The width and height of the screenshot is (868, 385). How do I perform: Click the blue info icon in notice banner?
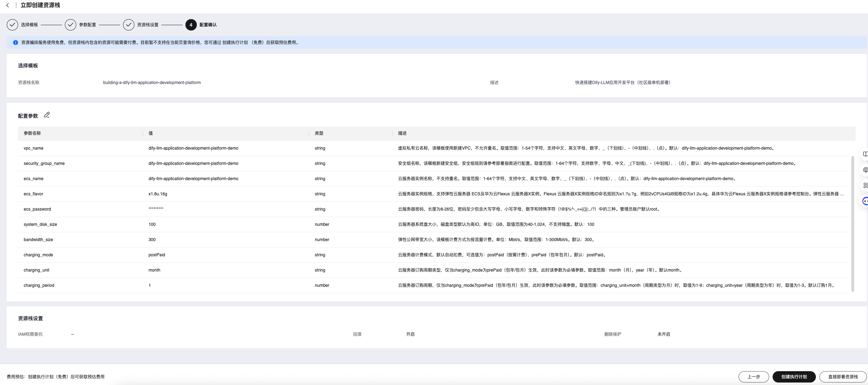(x=16, y=43)
